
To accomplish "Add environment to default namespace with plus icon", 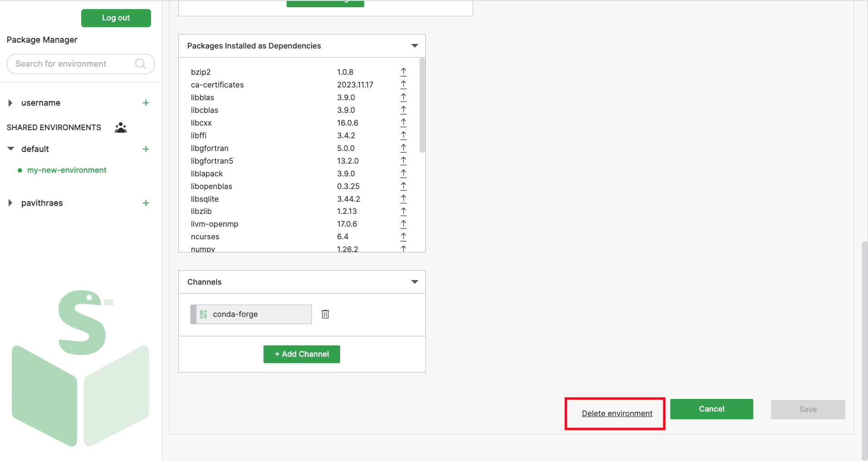I will (146, 149).
